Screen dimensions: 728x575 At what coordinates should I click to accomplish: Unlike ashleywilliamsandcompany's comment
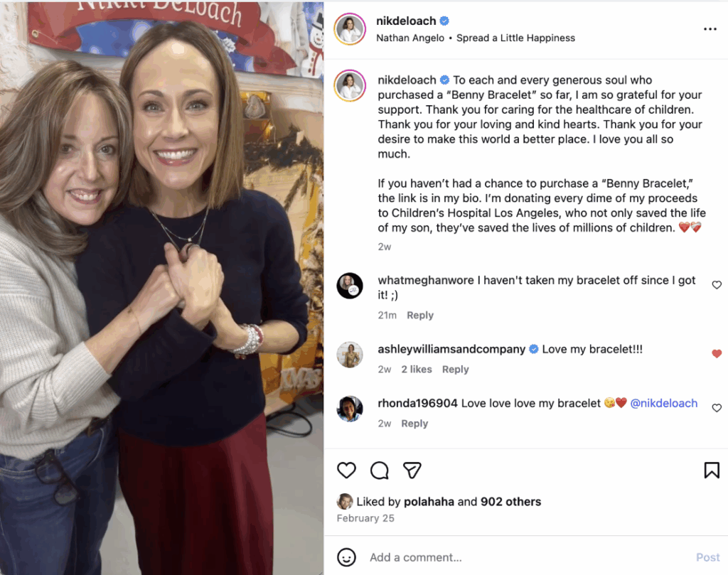717,354
